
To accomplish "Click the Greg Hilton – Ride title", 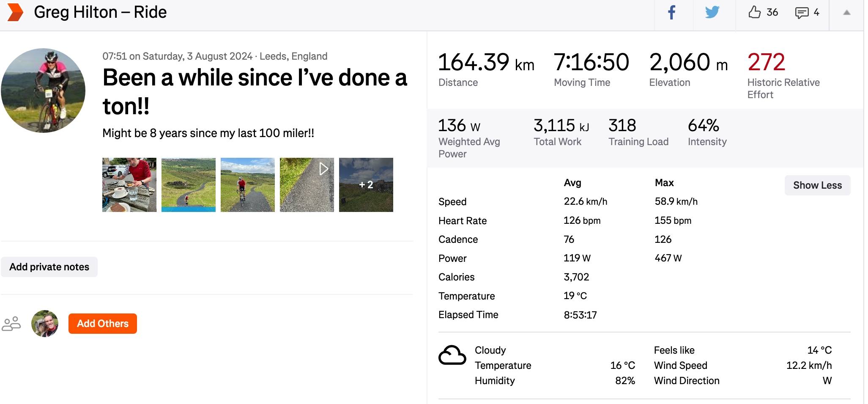I will 100,12.
